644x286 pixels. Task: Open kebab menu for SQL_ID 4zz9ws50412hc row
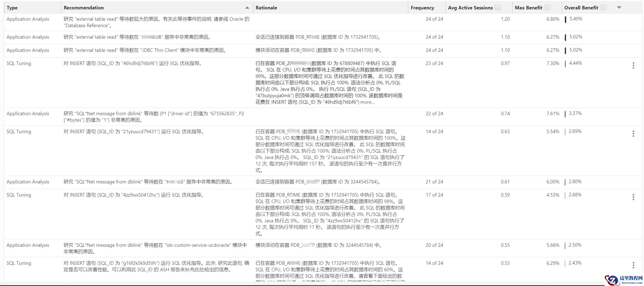[x=633, y=197]
